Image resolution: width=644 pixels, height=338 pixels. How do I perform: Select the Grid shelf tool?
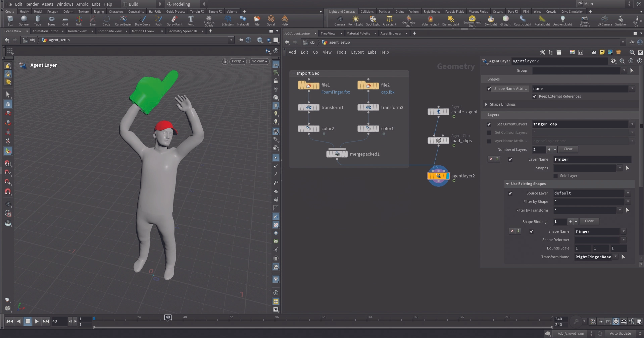pos(65,21)
